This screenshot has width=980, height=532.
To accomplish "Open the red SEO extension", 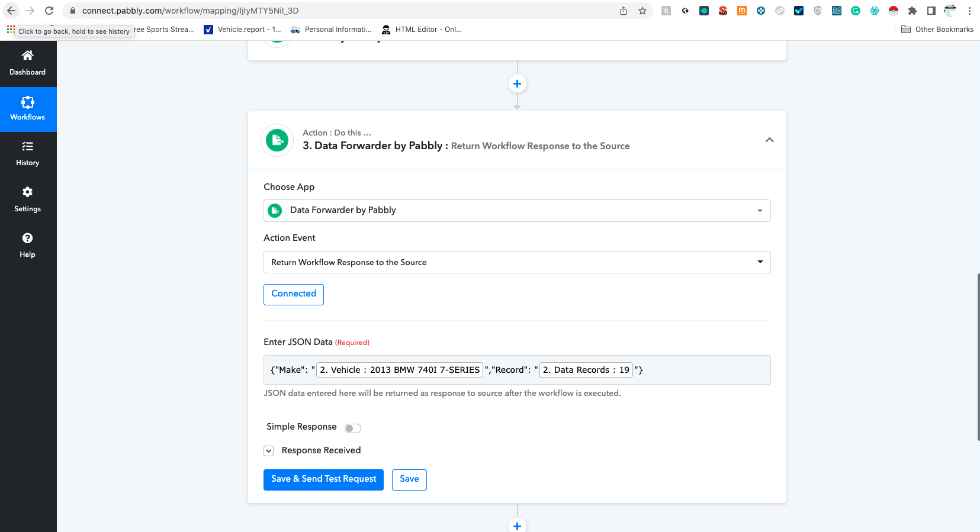I will point(723,11).
